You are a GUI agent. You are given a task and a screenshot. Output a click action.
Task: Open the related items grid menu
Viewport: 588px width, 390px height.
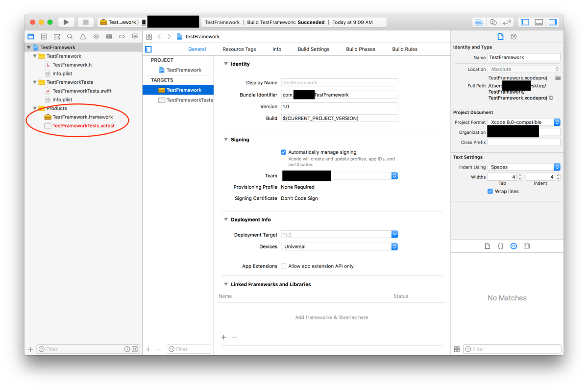[149, 36]
